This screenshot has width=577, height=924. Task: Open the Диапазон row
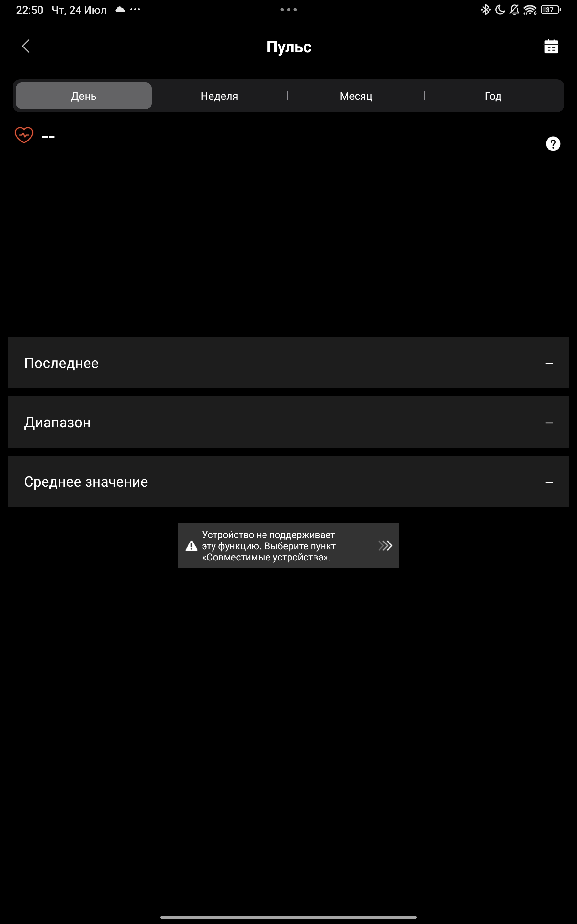coord(288,422)
